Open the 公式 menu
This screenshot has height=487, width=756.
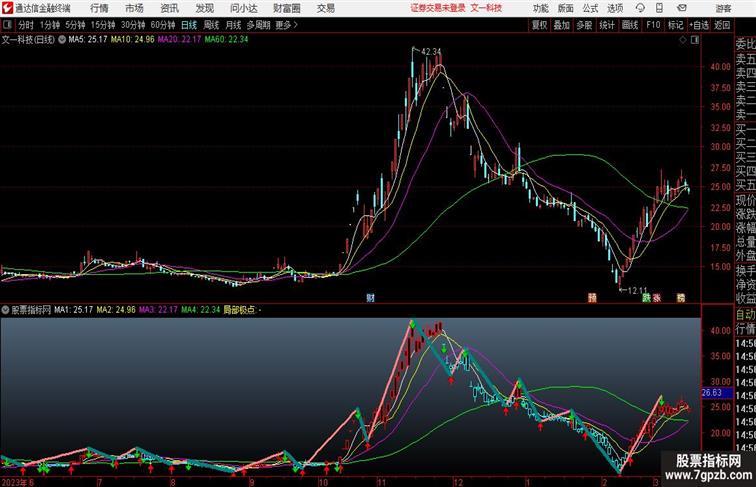click(590, 8)
